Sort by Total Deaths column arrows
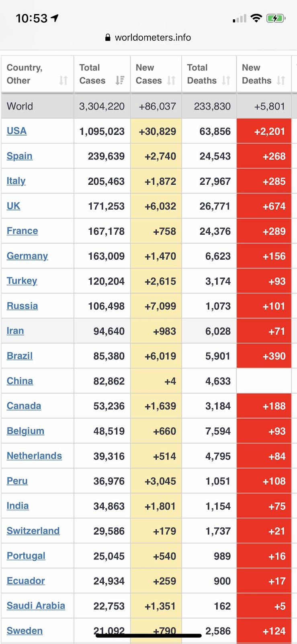Image resolution: width=297 pixels, height=644 pixels. click(226, 80)
